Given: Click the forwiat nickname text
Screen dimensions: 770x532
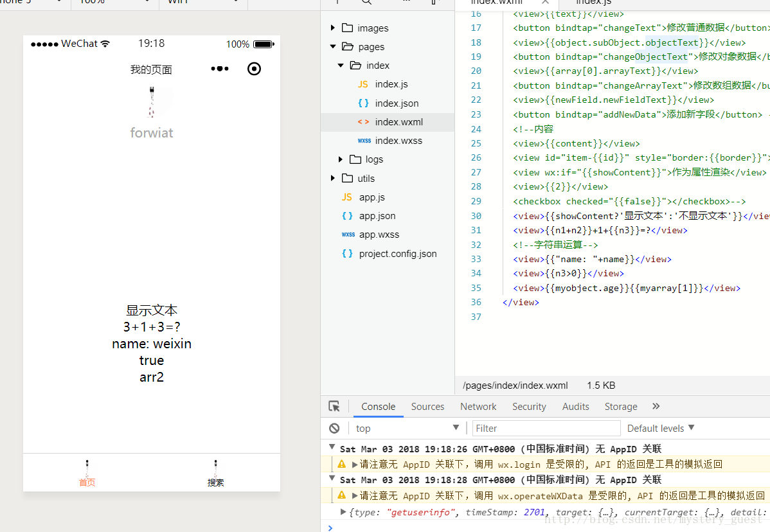Looking at the screenshot, I should pyautogui.click(x=152, y=132).
